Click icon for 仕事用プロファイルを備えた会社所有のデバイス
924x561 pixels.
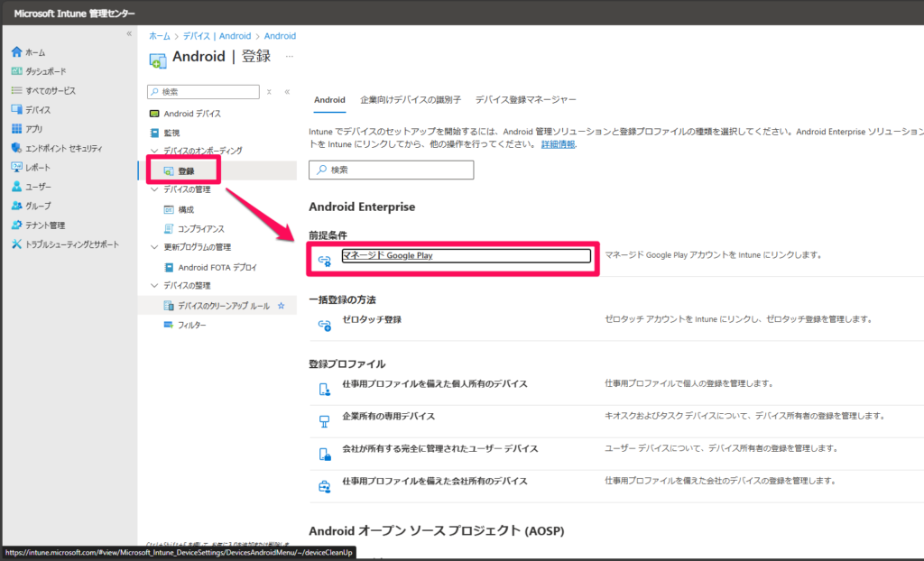325,486
